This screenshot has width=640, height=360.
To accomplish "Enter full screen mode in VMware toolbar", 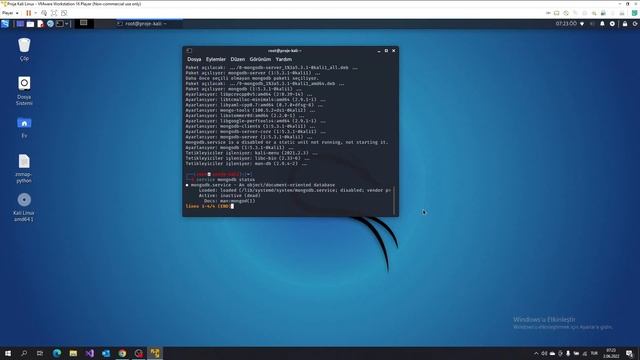I will point(54,13).
